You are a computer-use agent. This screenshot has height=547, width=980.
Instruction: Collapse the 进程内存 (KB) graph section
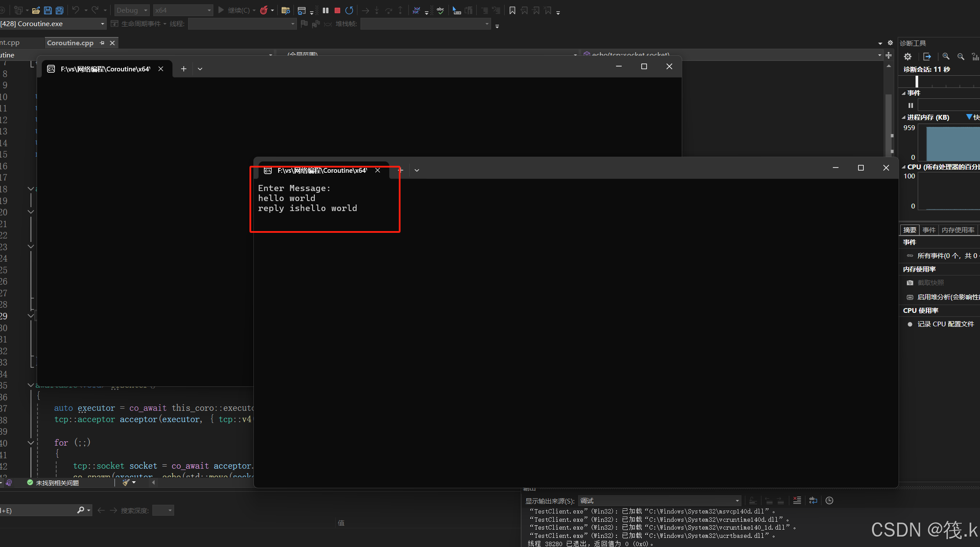pos(903,117)
